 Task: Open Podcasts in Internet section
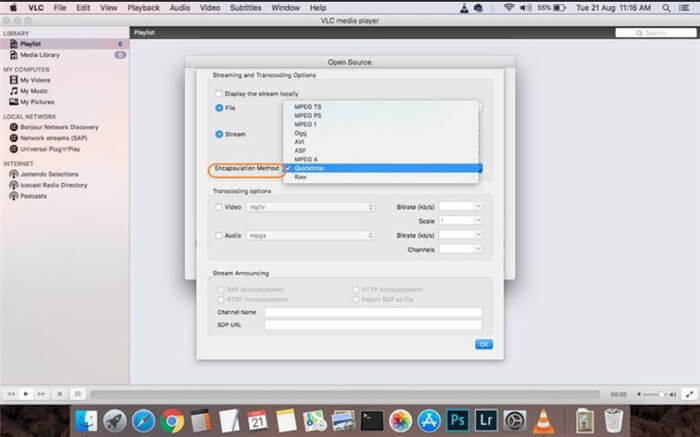pyautogui.click(x=37, y=195)
